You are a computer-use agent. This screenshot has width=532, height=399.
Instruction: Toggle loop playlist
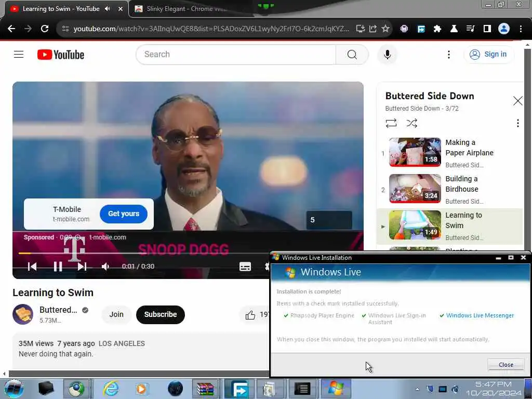tap(391, 123)
